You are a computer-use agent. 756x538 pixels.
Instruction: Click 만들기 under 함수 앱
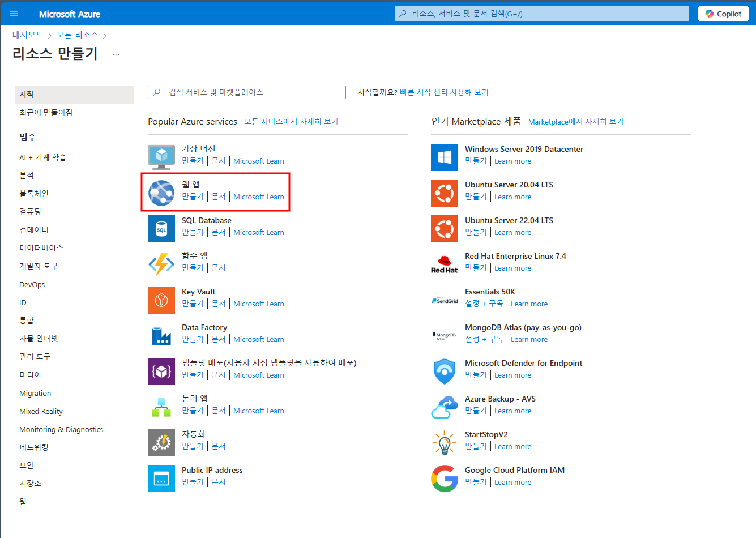pyautogui.click(x=193, y=268)
